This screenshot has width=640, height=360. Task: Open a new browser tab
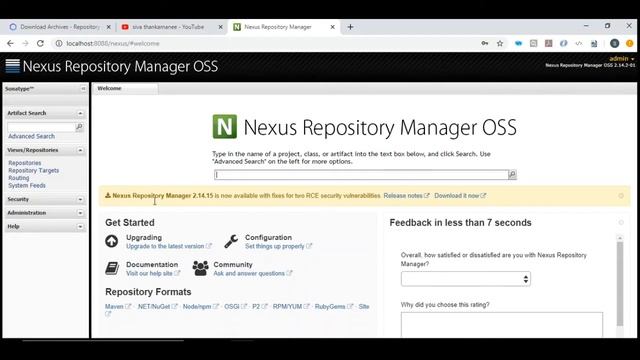click(350, 27)
